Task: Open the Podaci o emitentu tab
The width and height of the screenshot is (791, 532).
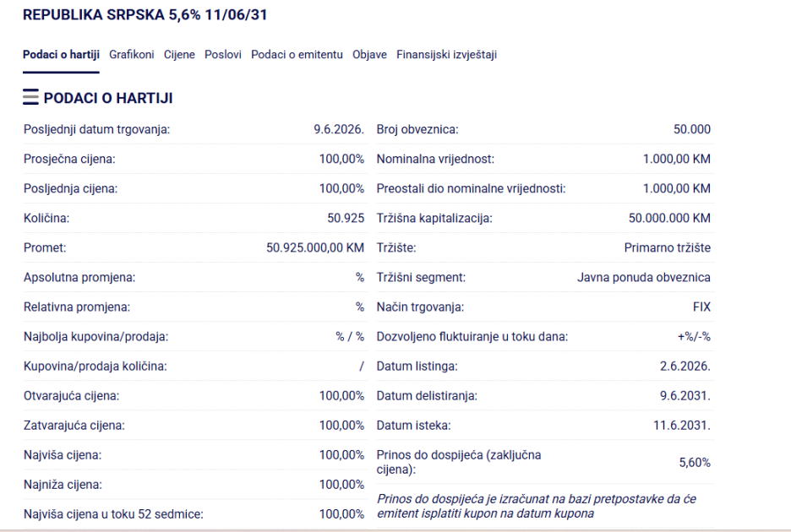Action: (x=297, y=54)
